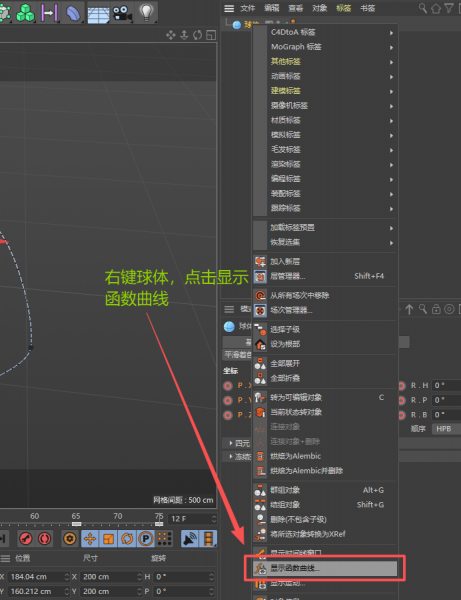Image resolution: width=461 pixels, height=600 pixels.
Task: Open the playback frame-rate film strip button
Action: point(209,539)
